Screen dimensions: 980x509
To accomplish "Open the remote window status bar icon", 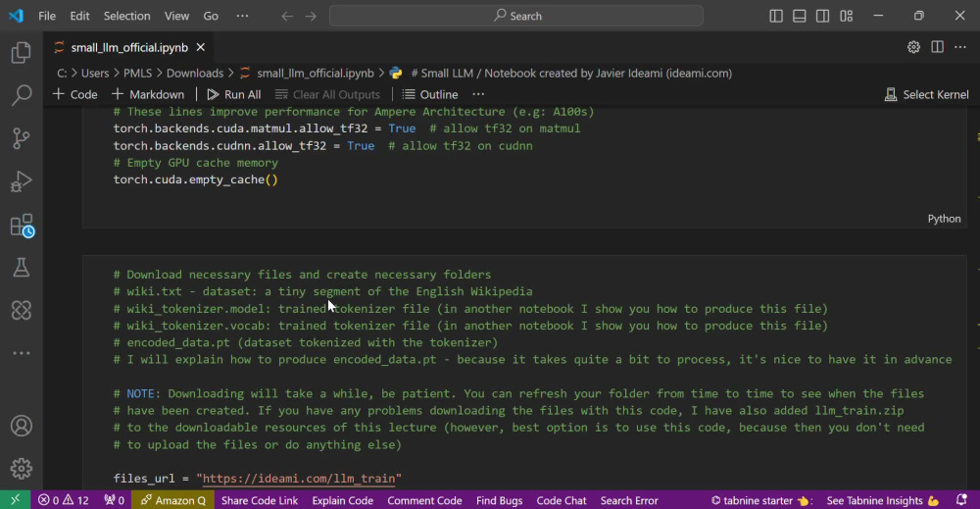I will click(x=15, y=500).
